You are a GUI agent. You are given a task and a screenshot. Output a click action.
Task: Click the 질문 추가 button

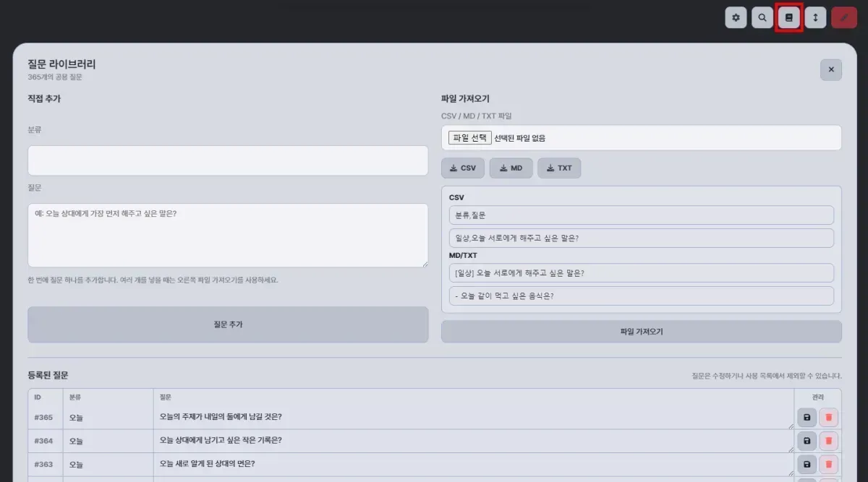228,324
